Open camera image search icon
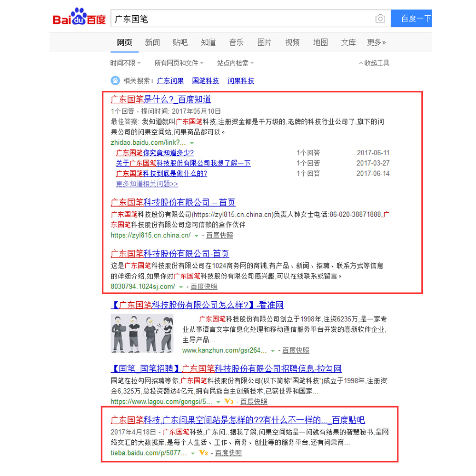The height and width of the screenshot is (476, 476). [x=380, y=19]
